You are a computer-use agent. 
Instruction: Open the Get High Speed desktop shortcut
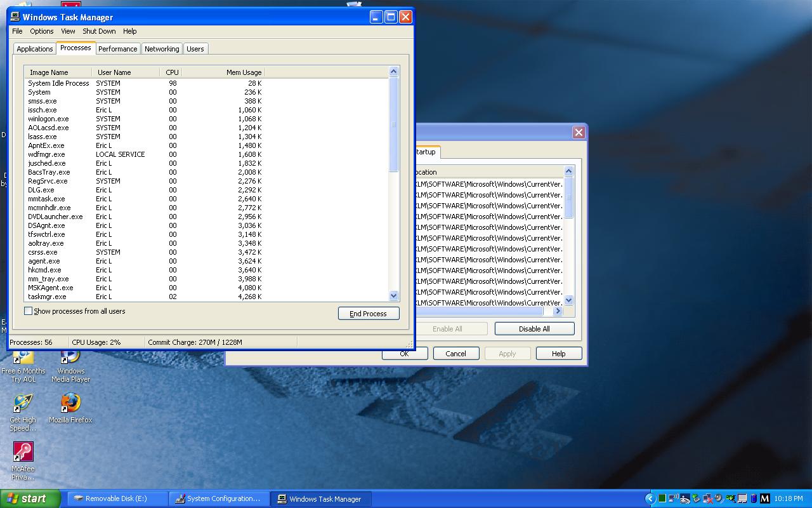(x=23, y=412)
